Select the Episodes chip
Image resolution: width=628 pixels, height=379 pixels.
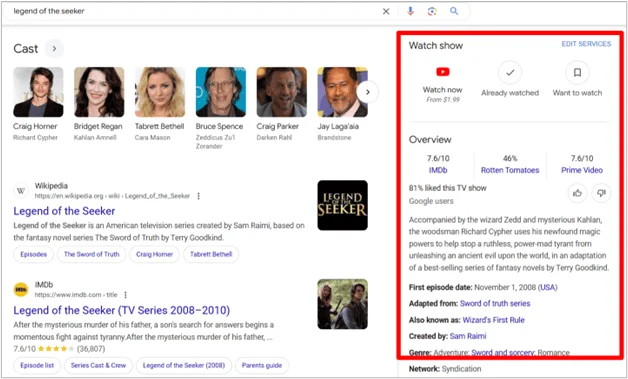point(34,254)
